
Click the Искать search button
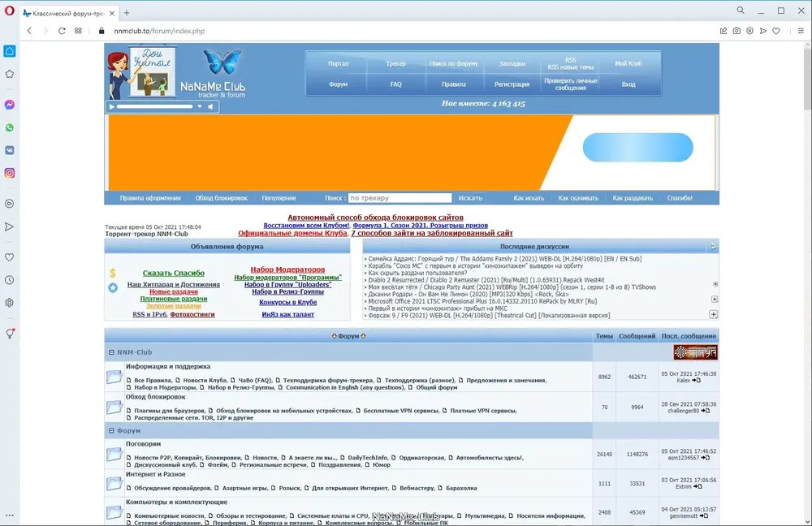click(470, 198)
